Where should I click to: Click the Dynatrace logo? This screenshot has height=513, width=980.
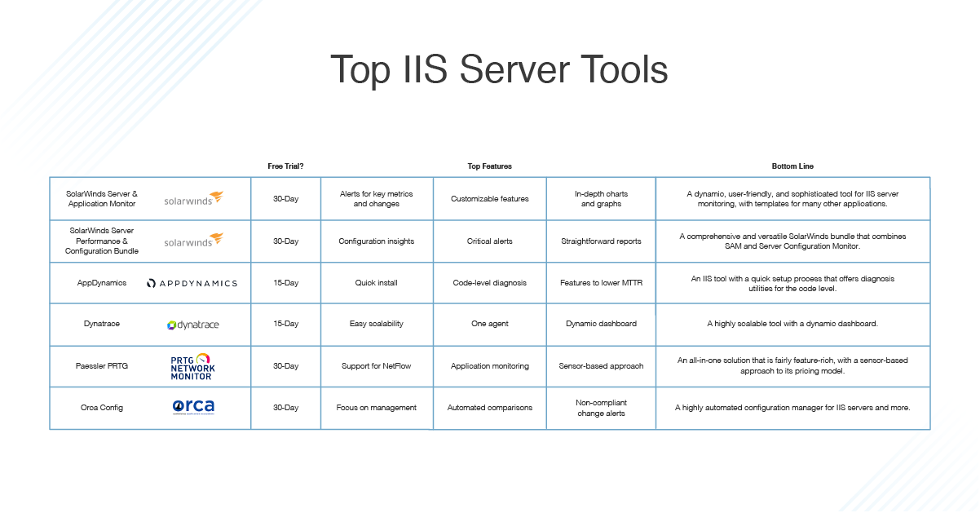tap(192, 325)
